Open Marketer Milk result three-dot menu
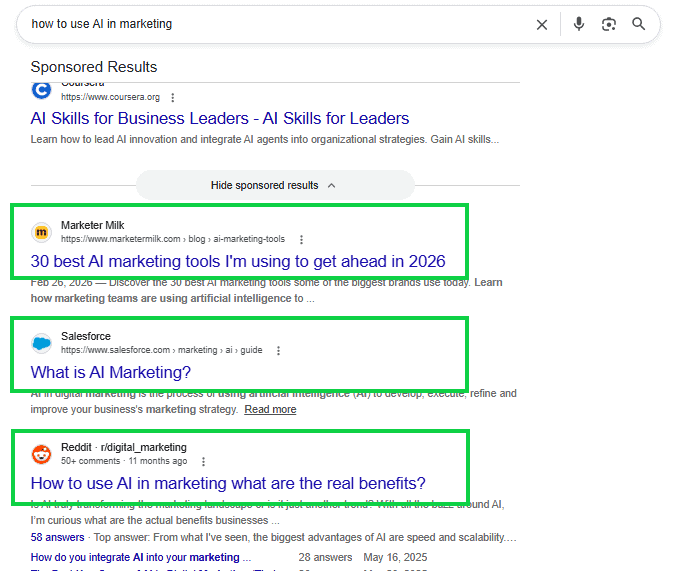The height and width of the screenshot is (571, 688). click(x=301, y=239)
